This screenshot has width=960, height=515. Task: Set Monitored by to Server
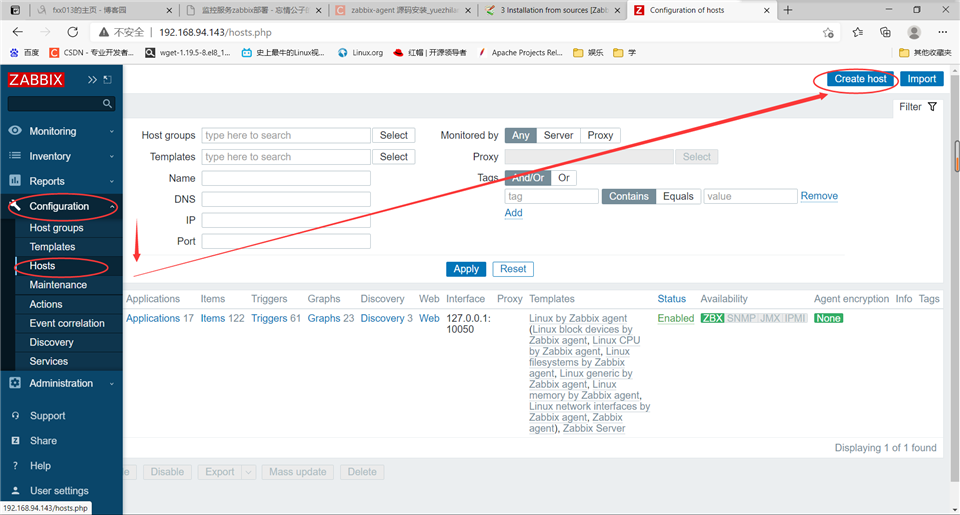(x=558, y=135)
